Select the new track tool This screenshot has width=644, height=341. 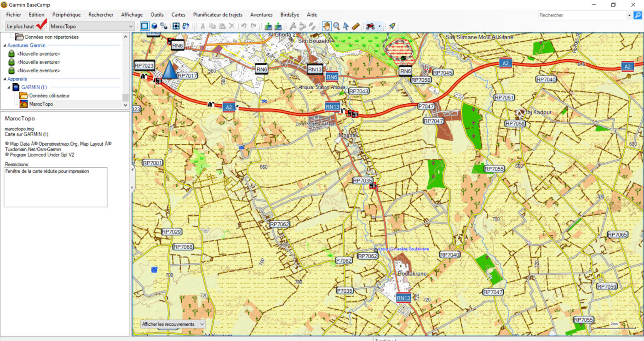pos(312,26)
